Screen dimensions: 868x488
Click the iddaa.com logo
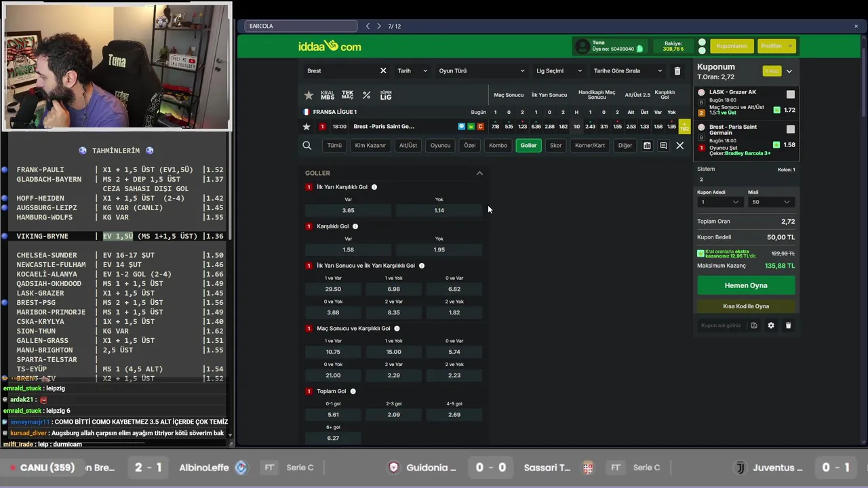click(330, 46)
